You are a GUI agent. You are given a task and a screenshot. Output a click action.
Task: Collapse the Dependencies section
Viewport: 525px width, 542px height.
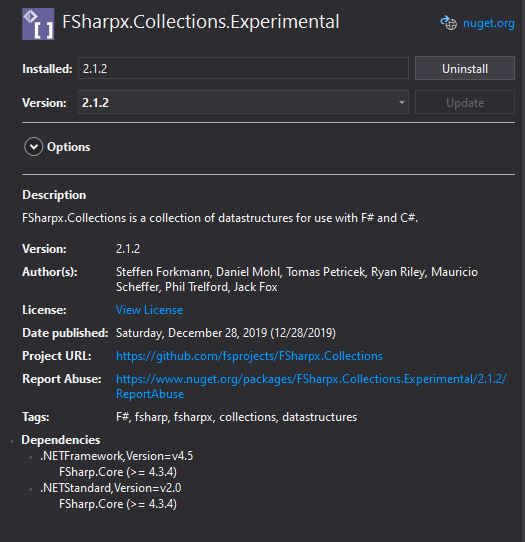pyautogui.click(x=12, y=441)
